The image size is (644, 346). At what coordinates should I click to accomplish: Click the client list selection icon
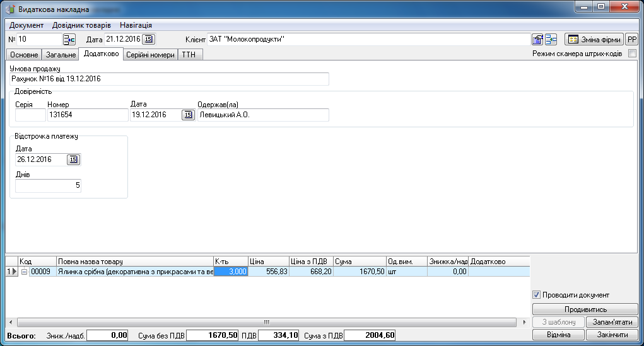(x=551, y=40)
